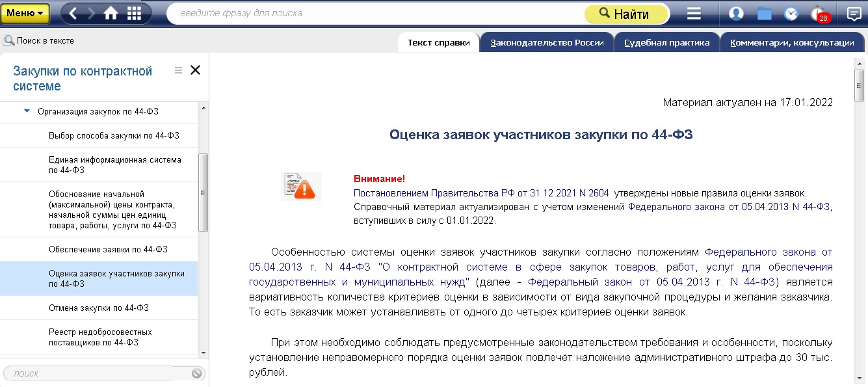868x387 pixels.
Task: Select Оценка заявок участников закупки item
Action: pyautogui.click(x=99, y=278)
